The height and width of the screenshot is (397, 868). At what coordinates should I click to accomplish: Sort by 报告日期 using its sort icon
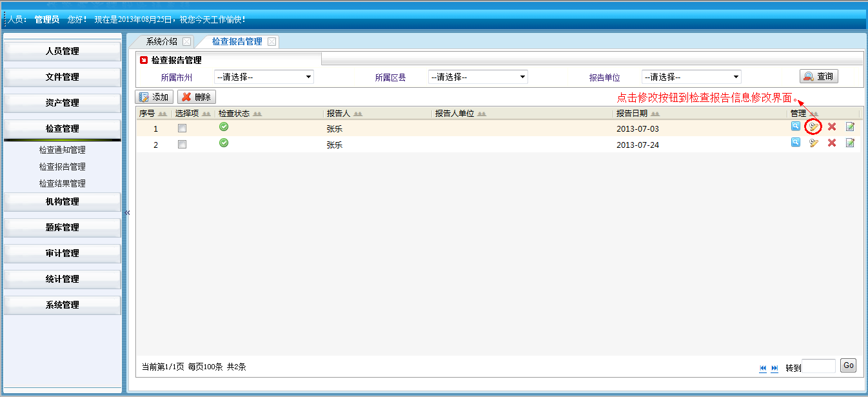(x=655, y=114)
